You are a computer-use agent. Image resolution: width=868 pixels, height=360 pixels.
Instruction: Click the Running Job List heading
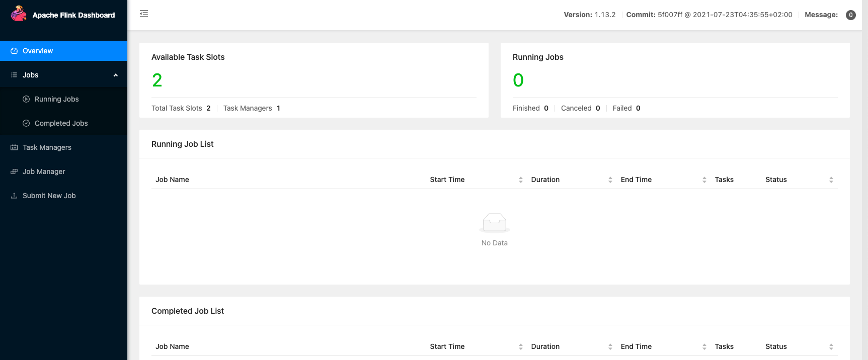(x=183, y=144)
